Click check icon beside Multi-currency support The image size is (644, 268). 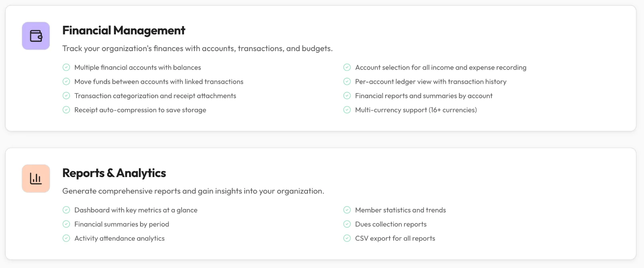pos(347,110)
